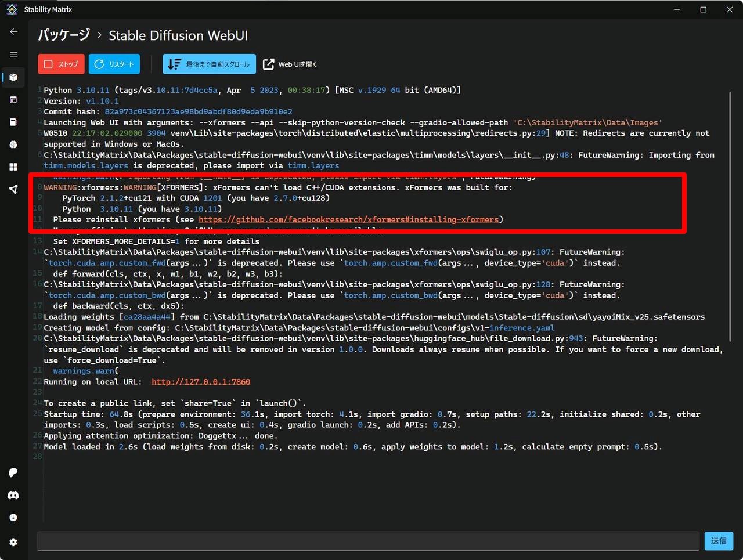Go back using the left arrow icon
Viewport: 743px width, 560px height.
coord(13,32)
